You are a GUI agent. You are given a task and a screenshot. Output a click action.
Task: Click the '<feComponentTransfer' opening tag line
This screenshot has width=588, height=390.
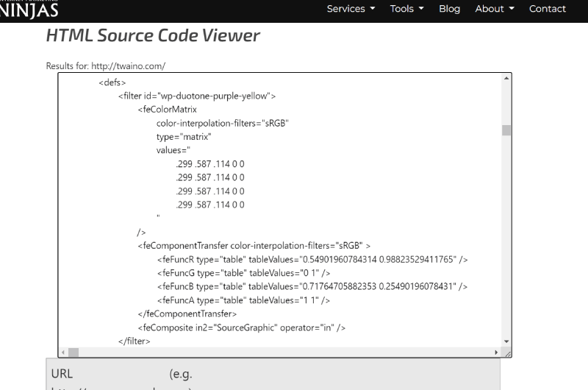(254, 246)
